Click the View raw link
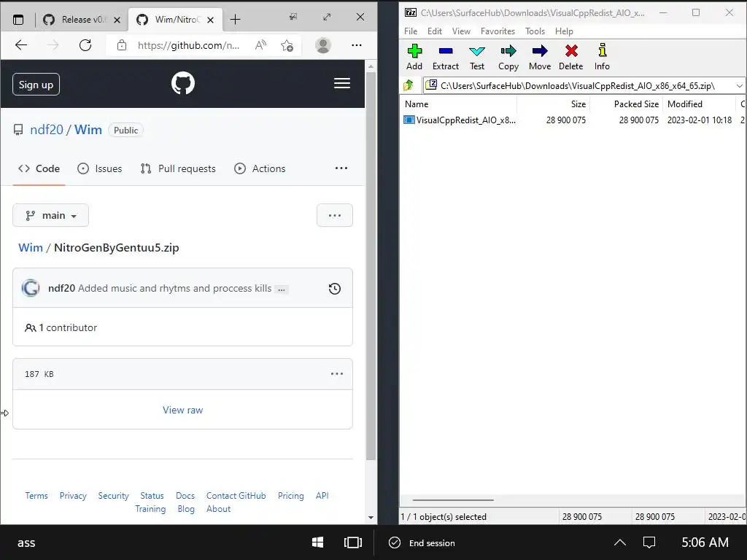Image resolution: width=747 pixels, height=560 pixels. pyautogui.click(x=182, y=410)
